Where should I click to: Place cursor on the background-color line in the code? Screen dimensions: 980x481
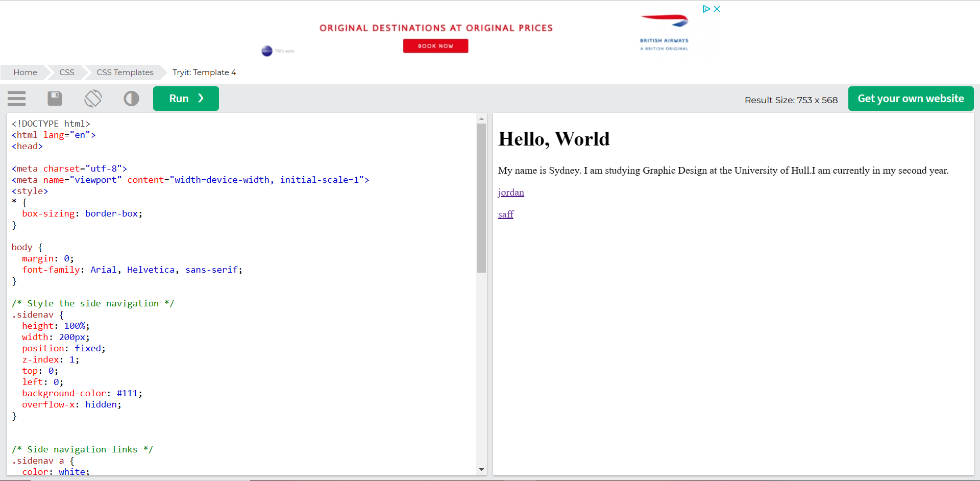pyautogui.click(x=82, y=393)
